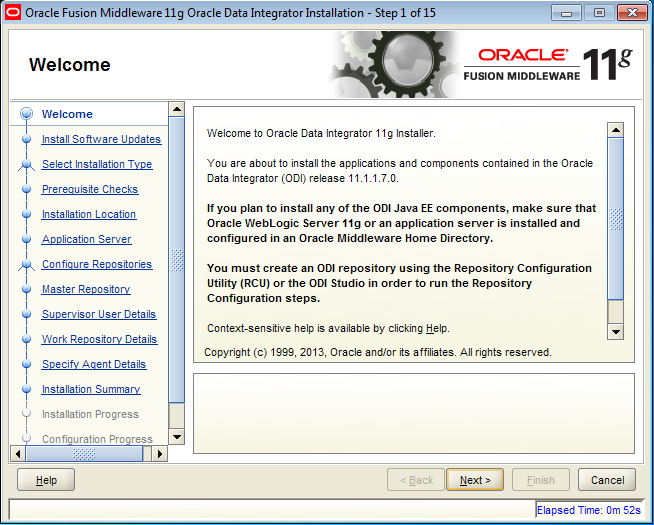This screenshot has width=654, height=525.
Task: Go to Select Installation Type step
Action: [97, 164]
